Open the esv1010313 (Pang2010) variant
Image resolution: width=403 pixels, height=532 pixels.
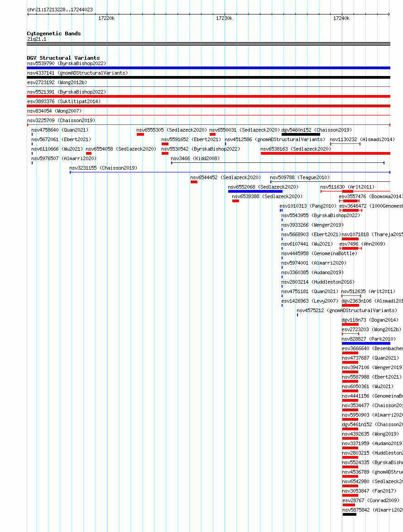click(x=308, y=206)
